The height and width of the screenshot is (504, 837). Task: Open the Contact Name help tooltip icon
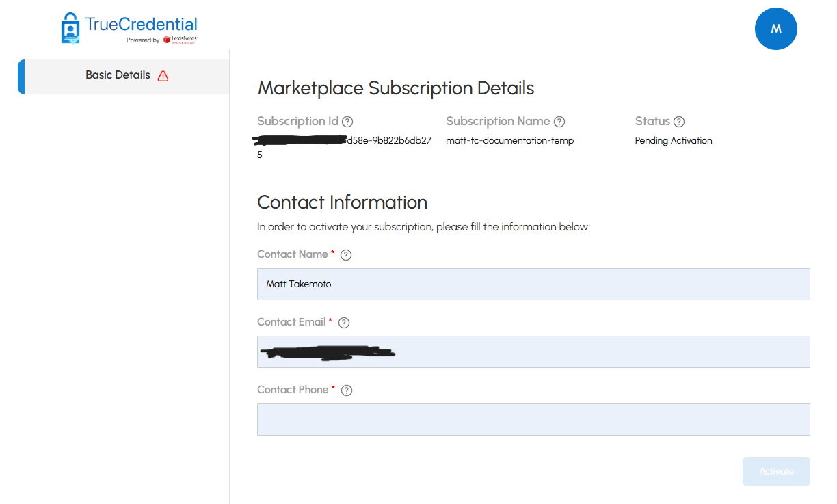tap(346, 255)
